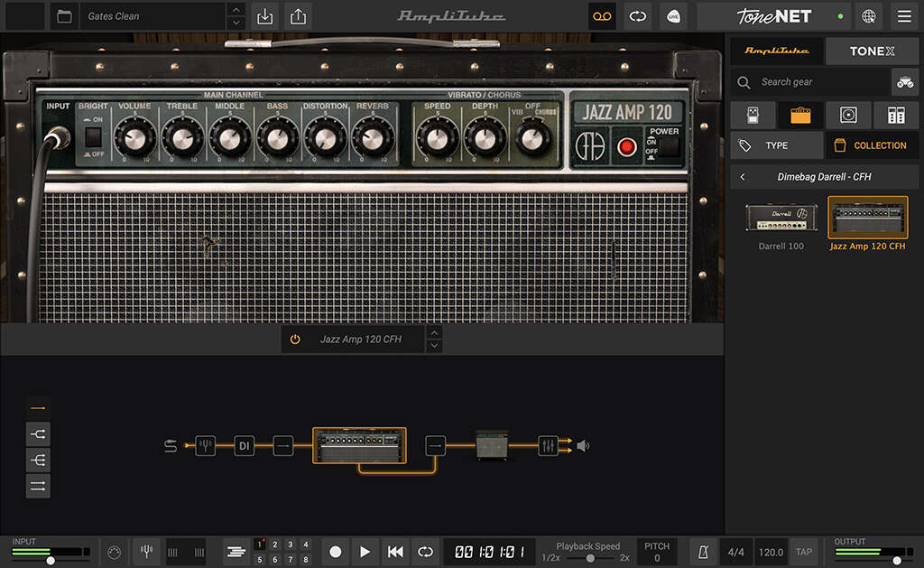Select the stomp pedal gear category
Viewport: 924px width, 568px height.
[x=753, y=115]
